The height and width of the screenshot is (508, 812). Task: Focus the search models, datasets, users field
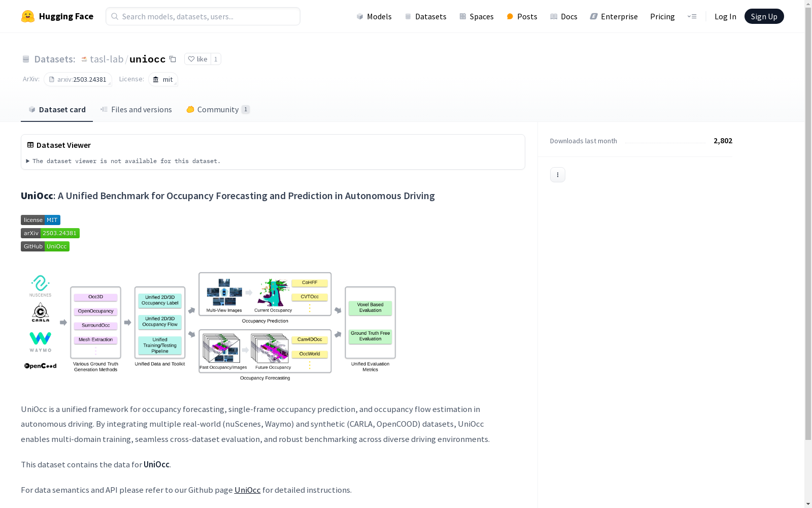click(x=203, y=16)
